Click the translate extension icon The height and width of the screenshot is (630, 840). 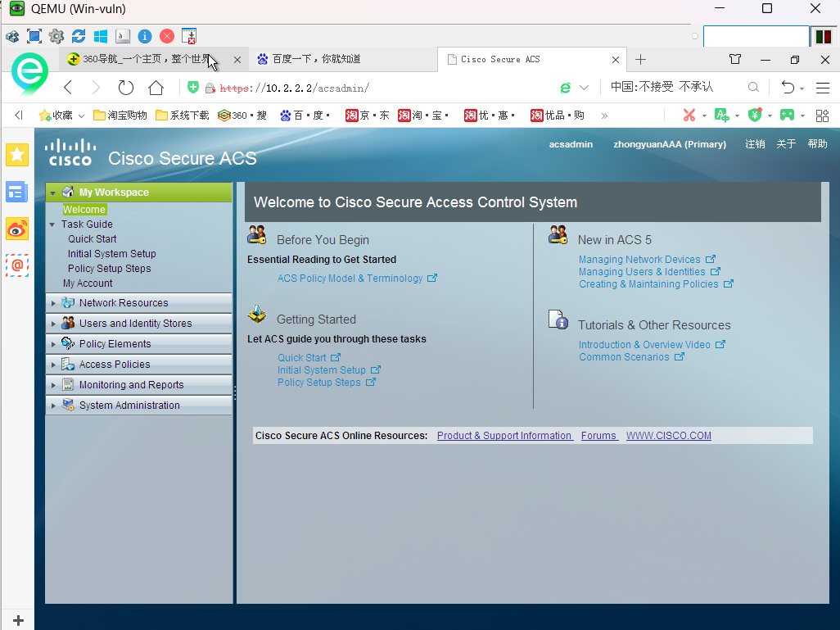(721, 115)
